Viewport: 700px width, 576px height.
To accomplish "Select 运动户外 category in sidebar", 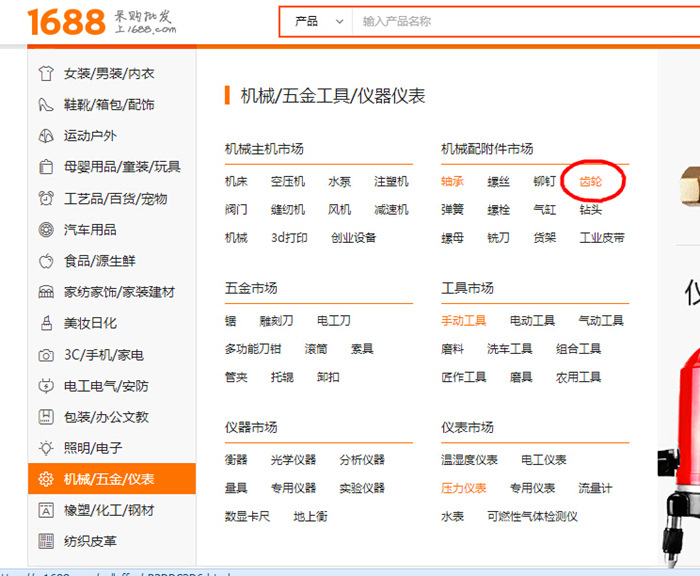I will [x=90, y=136].
